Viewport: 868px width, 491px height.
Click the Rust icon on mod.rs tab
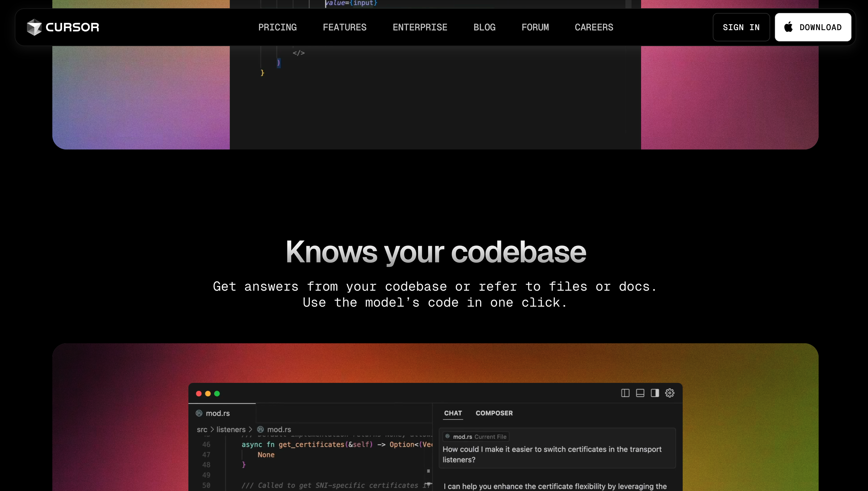click(199, 413)
